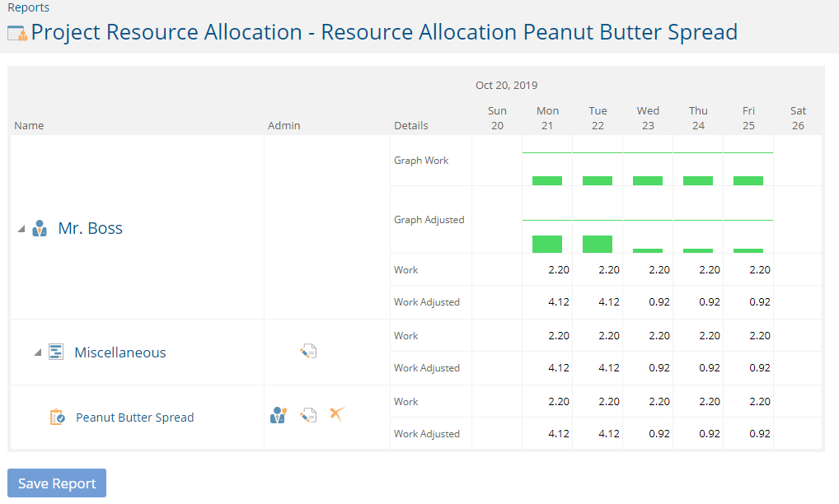Screen dimensions: 839x504
Task: Collapse the Mr. Boss row
Action: pyautogui.click(x=21, y=229)
